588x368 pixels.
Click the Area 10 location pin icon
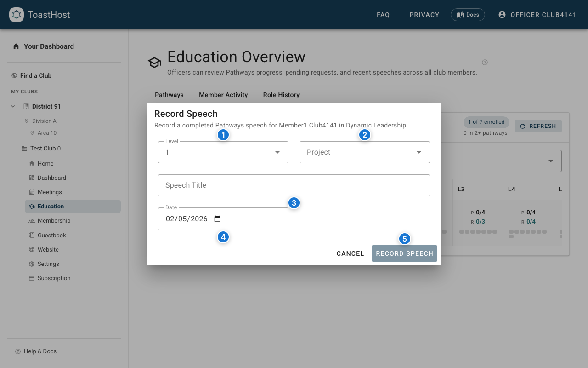point(32,133)
